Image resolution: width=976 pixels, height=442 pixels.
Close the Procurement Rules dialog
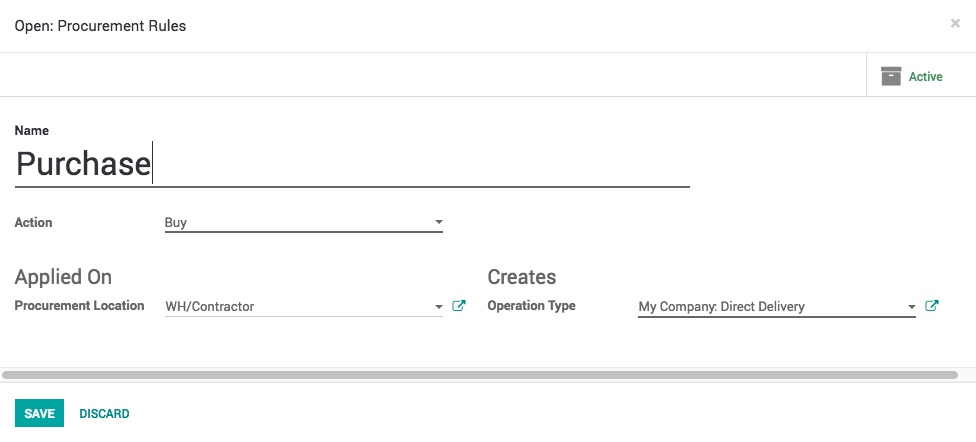[955, 23]
